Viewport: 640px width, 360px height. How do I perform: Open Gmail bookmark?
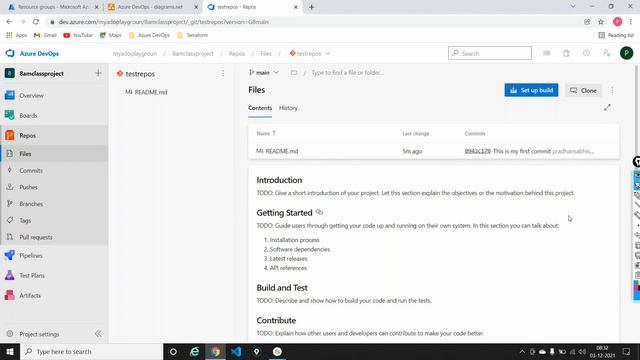[46, 36]
